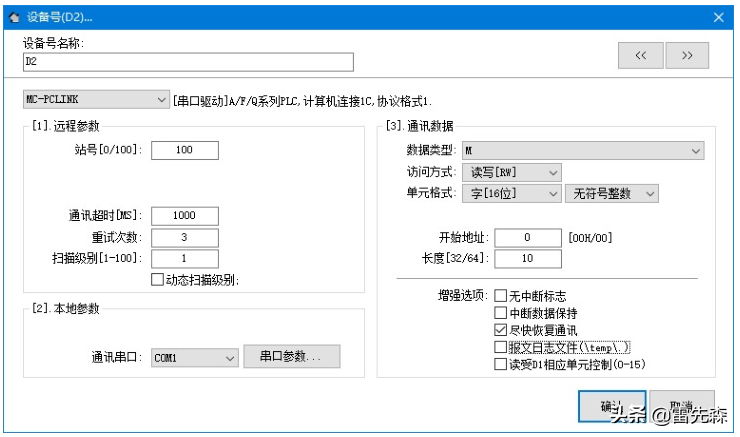Click the 站号 input field

coord(184,150)
